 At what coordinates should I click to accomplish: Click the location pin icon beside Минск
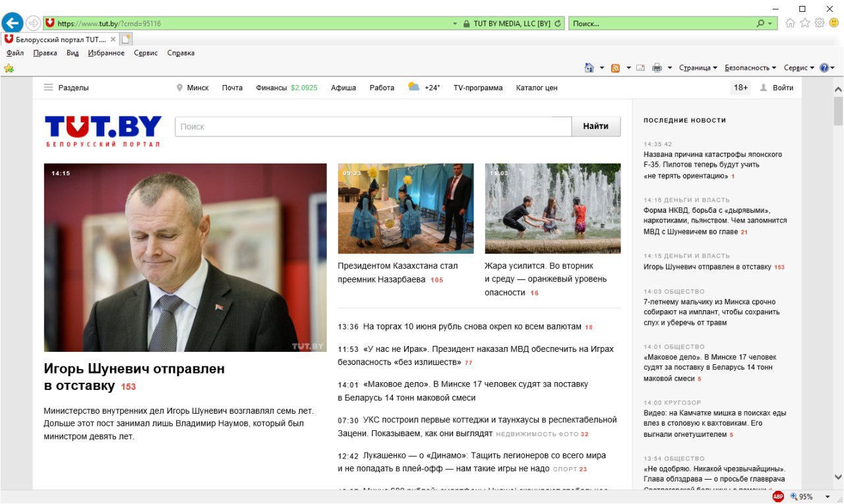(x=179, y=88)
